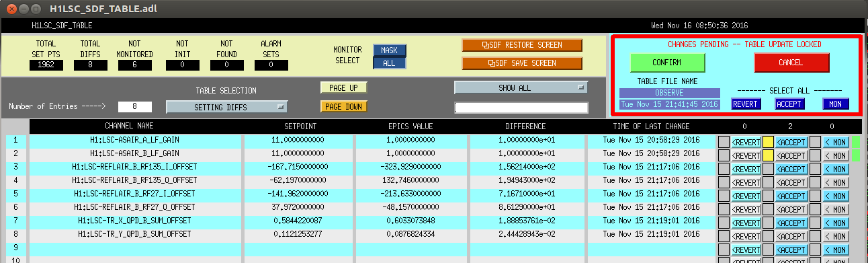868x263 pixels.
Task: Click the green monitor indicator in row 1
Action: pos(856,142)
